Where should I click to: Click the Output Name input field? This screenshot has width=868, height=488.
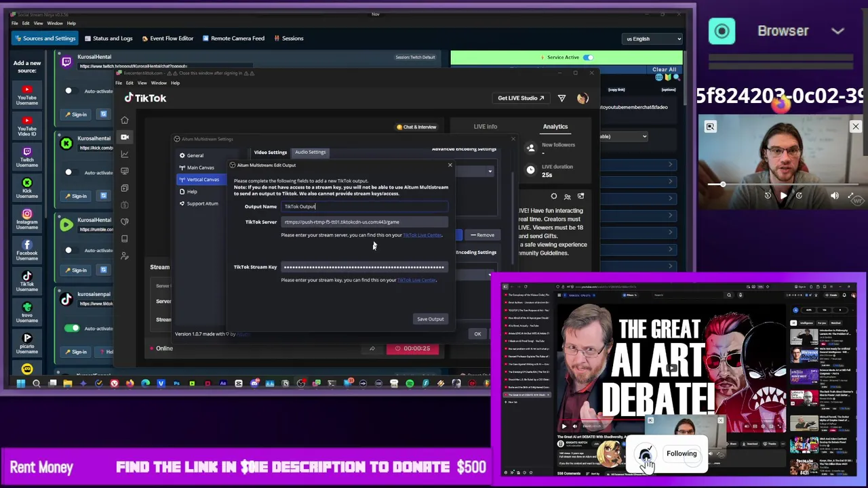[x=365, y=207]
